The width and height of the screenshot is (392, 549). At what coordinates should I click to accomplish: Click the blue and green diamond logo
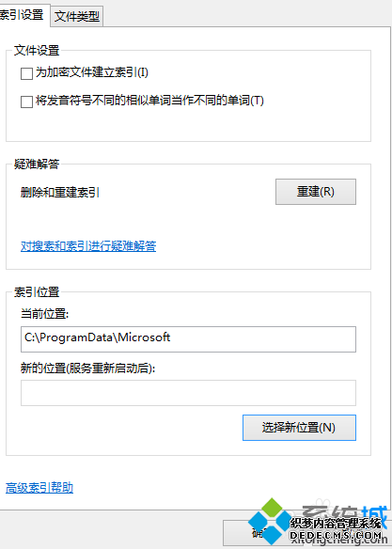270,522
